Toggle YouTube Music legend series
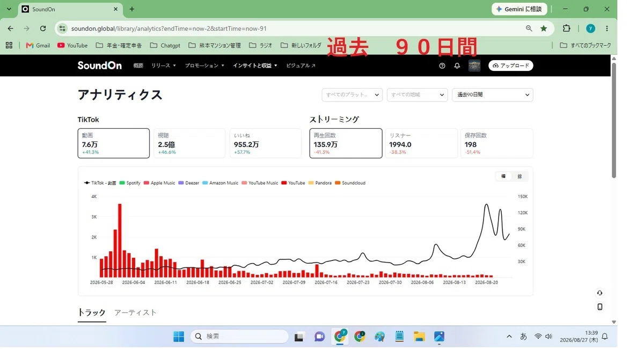 click(260, 183)
